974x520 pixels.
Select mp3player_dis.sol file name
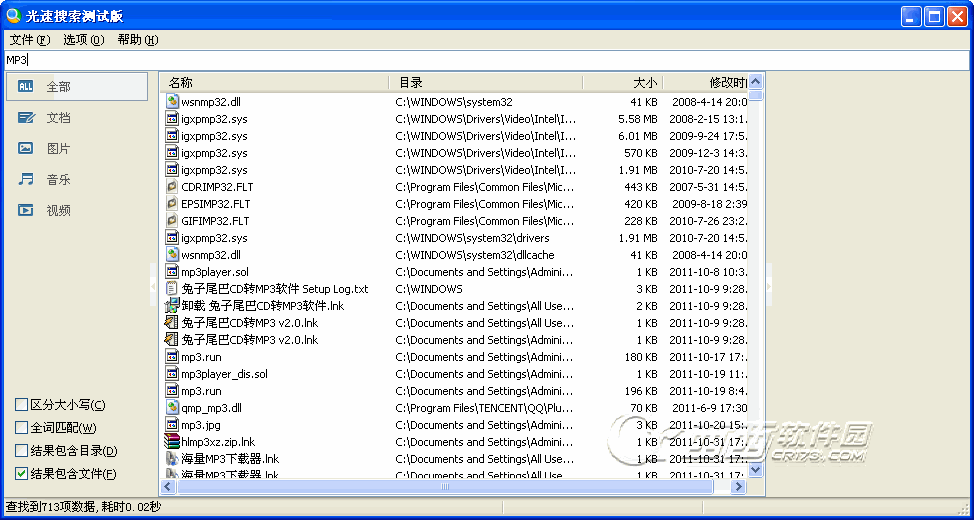[x=224, y=374]
